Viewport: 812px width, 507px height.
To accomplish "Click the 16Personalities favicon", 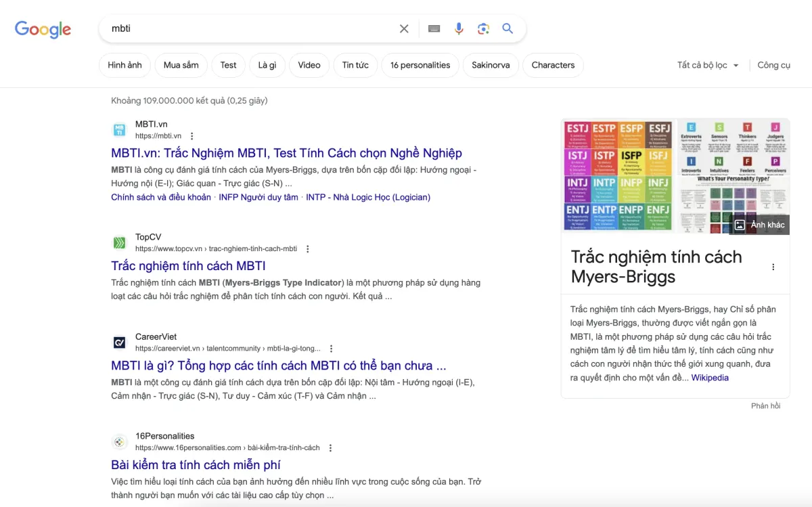I will [119, 442].
